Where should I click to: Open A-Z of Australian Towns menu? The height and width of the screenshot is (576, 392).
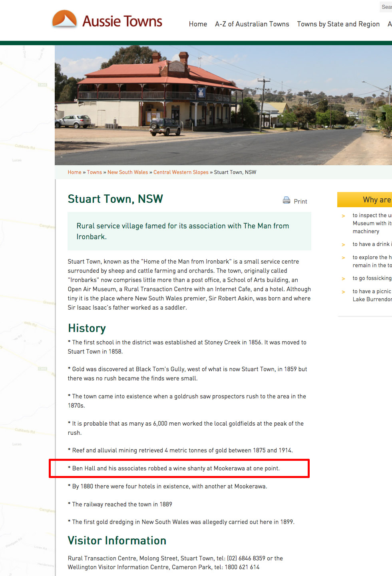252,24
